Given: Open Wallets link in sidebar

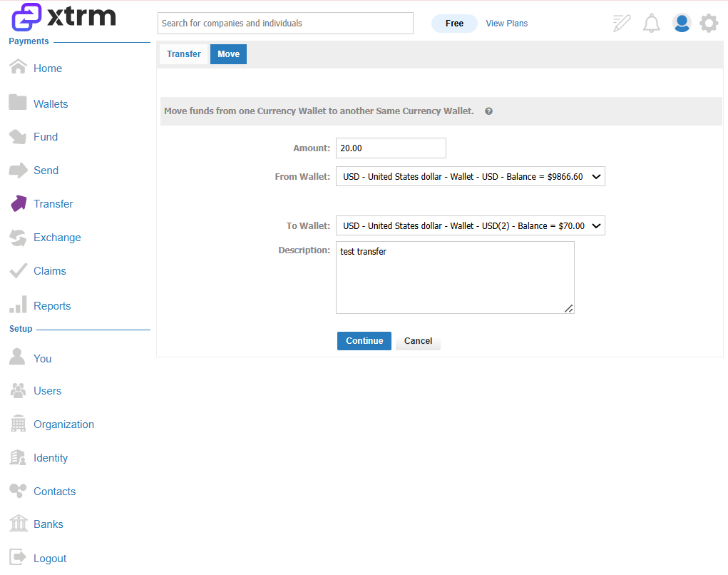Looking at the screenshot, I should coord(51,104).
